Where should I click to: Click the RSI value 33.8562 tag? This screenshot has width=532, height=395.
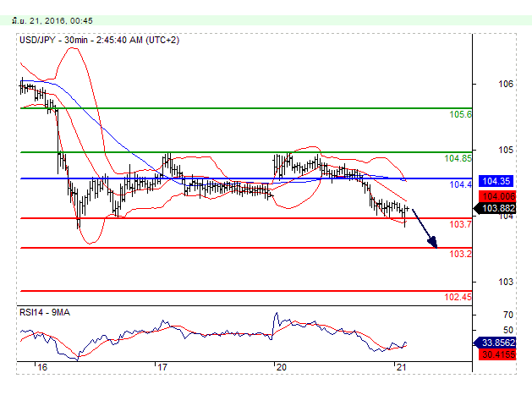pyautogui.click(x=495, y=343)
